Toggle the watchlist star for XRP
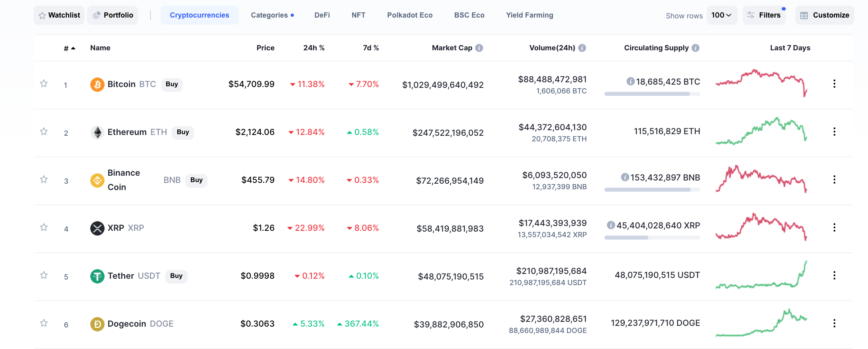 [x=44, y=227]
